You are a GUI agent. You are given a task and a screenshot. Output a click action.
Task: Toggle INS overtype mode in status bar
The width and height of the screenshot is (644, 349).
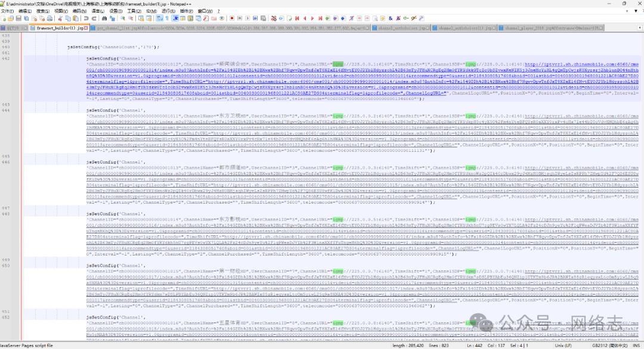[636, 345]
